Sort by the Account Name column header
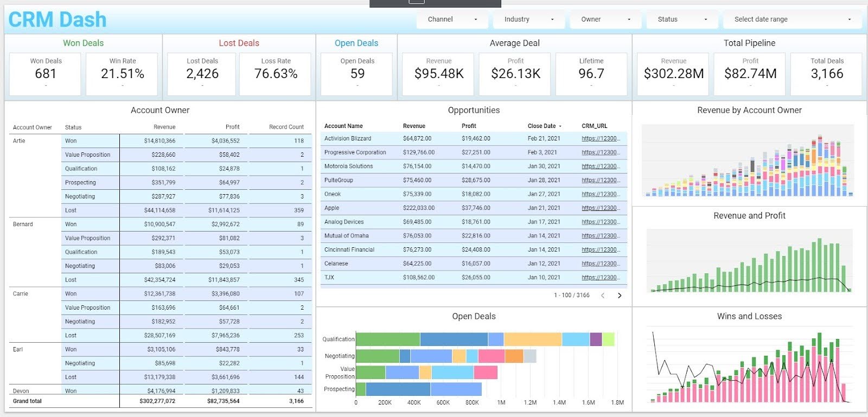868x417 pixels. [343, 126]
